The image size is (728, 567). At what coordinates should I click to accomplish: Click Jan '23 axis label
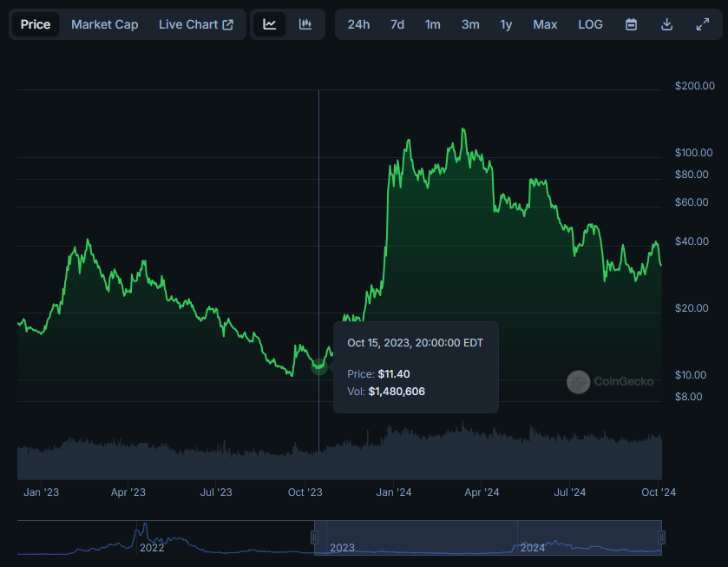42,492
